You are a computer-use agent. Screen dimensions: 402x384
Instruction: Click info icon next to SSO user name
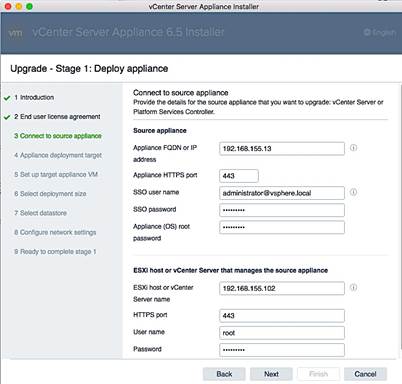(353, 192)
